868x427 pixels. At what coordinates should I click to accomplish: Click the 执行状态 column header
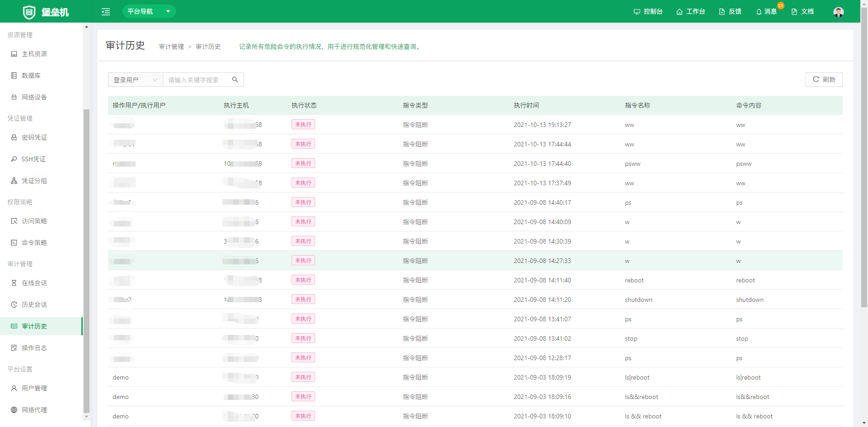coord(304,105)
